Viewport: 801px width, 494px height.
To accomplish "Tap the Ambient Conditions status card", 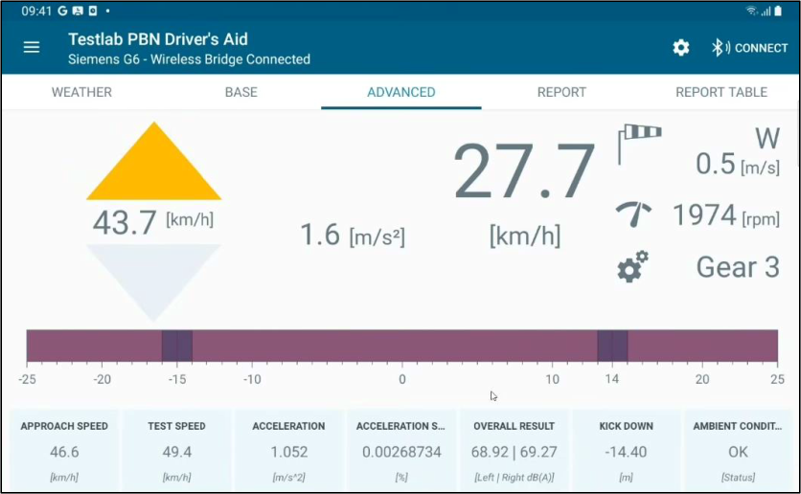I will [x=737, y=451].
